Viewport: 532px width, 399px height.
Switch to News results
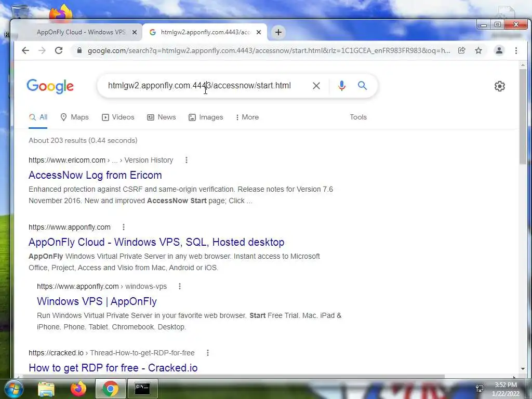point(162,117)
